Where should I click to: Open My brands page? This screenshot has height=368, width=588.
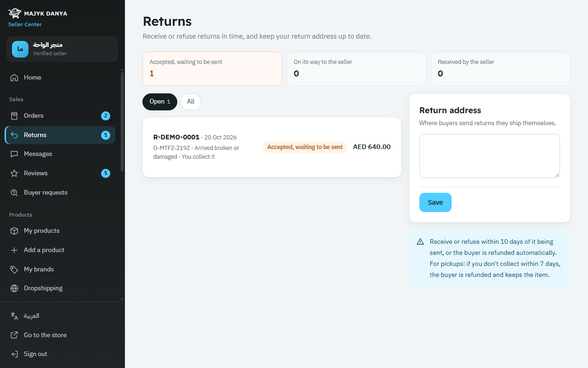[x=60, y=270]
